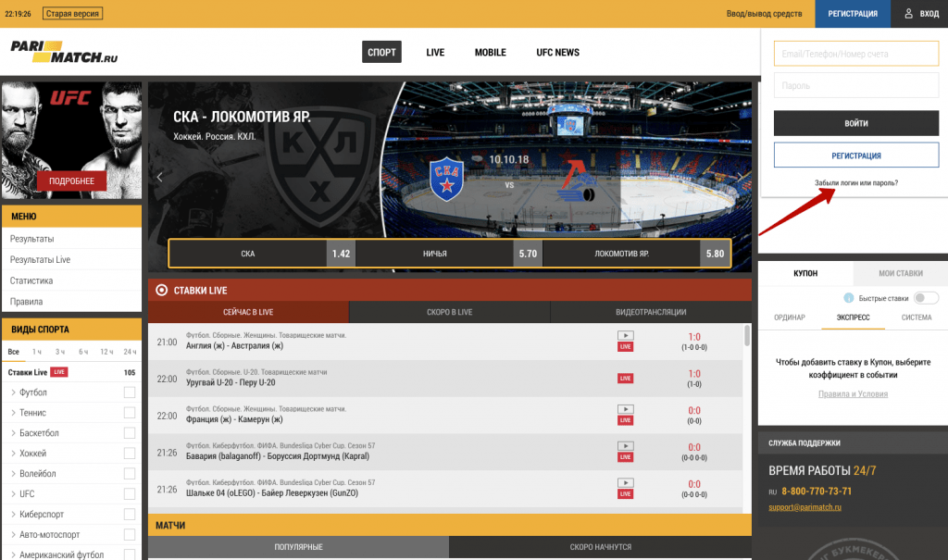Toggle the Быстрые ставки switch
The height and width of the screenshot is (560, 948).
coord(926,297)
